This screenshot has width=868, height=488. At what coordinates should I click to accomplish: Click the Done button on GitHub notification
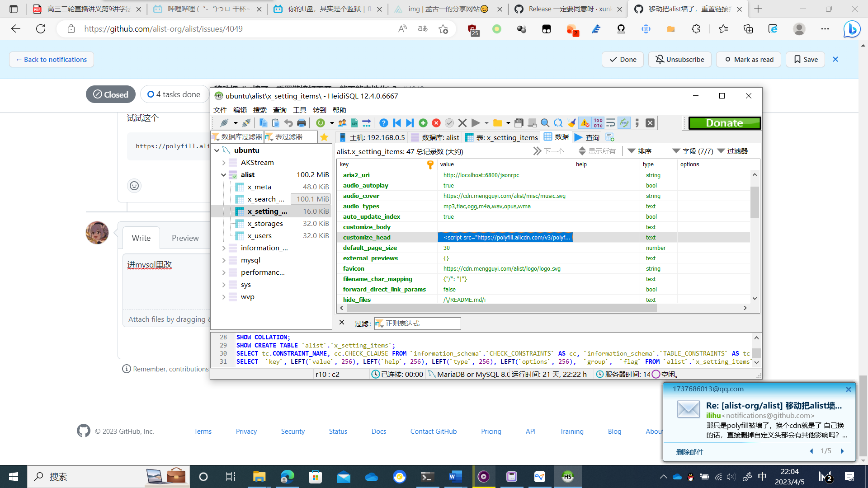tap(623, 59)
